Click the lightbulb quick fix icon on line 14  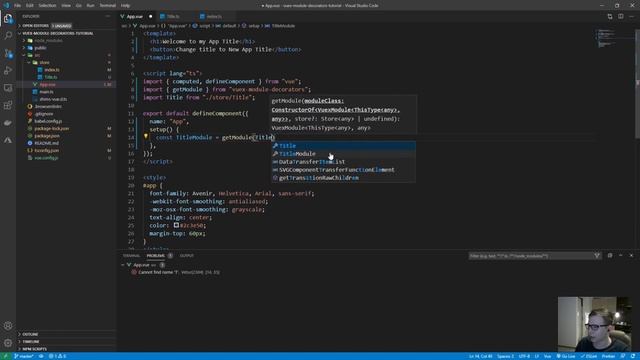coord(146,136)
